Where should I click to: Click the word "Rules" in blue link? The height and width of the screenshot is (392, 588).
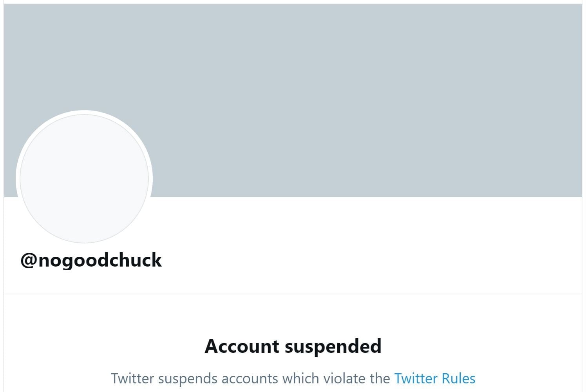[x=458, y=379]
